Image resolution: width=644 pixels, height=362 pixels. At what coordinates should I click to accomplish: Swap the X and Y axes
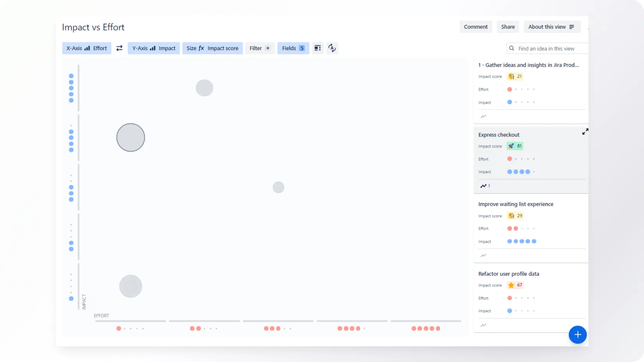click(119, 48)
